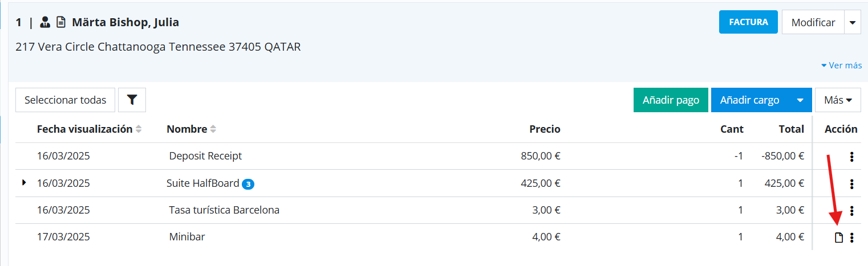Click the filter funnel icon
Viewport: 868px width, 266px height.
click(x=132, y=100)
